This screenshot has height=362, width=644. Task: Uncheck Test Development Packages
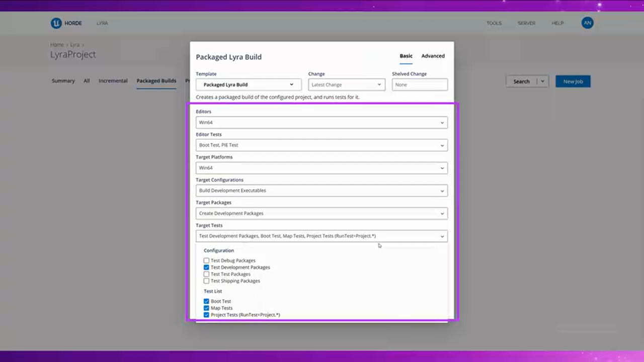point(206,267)
